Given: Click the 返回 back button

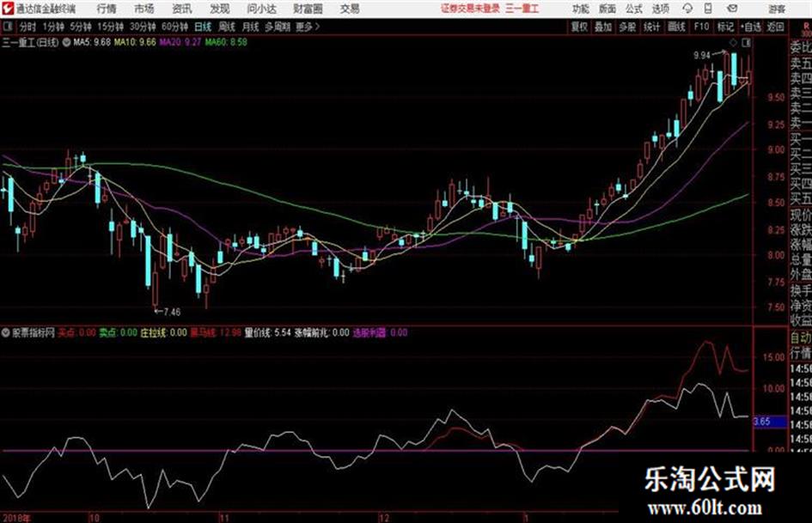Looking at the screenshot, I should pos(775,27).
